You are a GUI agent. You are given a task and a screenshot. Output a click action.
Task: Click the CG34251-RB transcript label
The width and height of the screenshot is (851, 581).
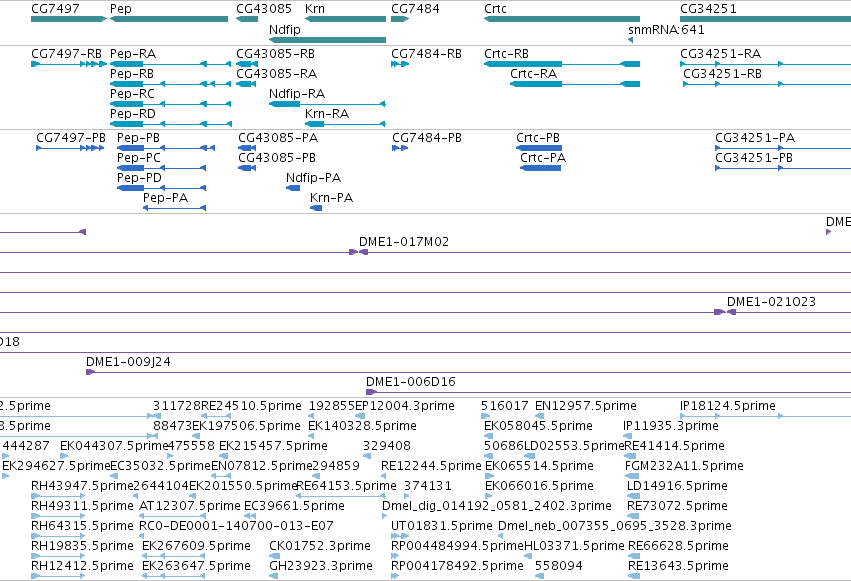coord(722,74)
